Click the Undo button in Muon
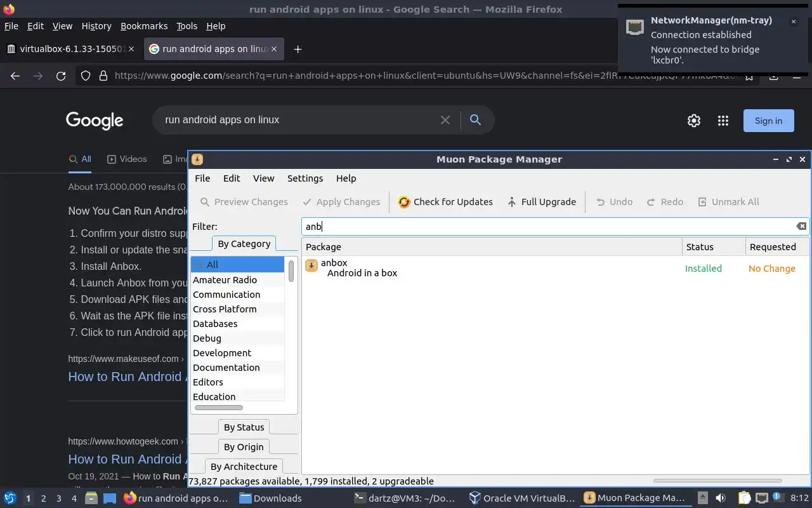The image size is (812, 508). (614, 202)
